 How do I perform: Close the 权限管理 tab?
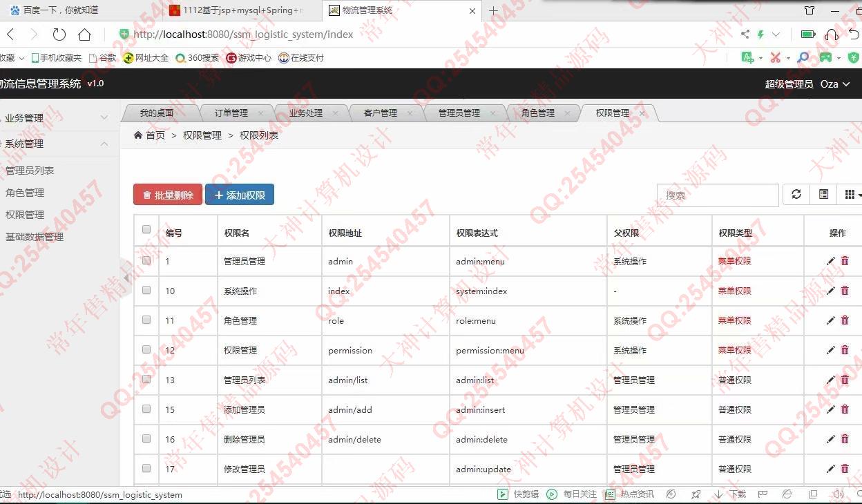tap(642, 113)
